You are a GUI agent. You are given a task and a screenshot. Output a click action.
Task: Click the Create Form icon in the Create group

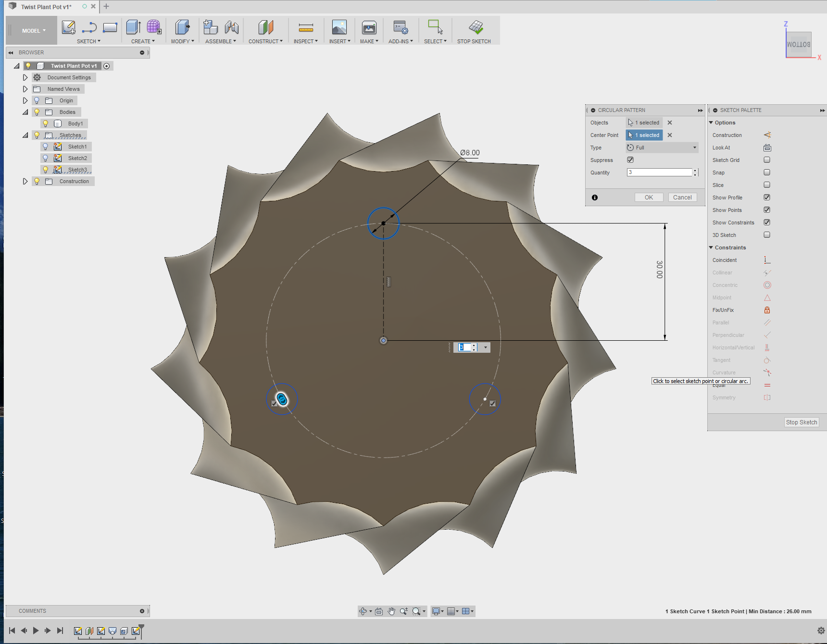(x=154, y=27)
